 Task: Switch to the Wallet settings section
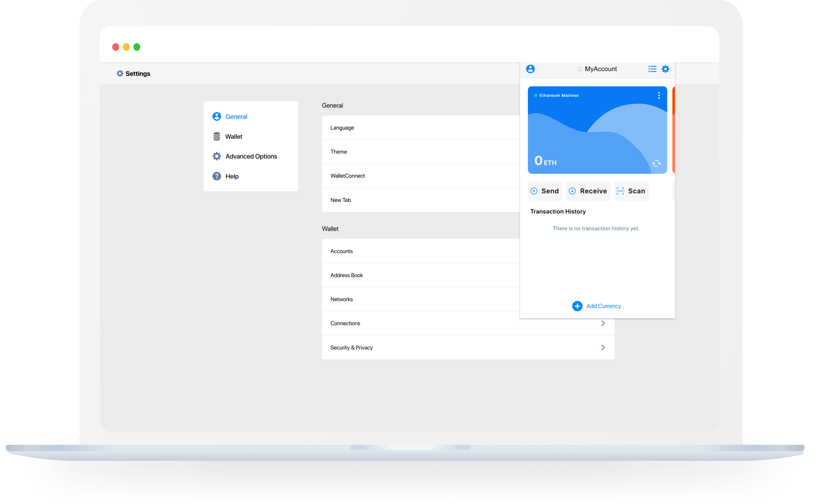(x=233, y=136)
